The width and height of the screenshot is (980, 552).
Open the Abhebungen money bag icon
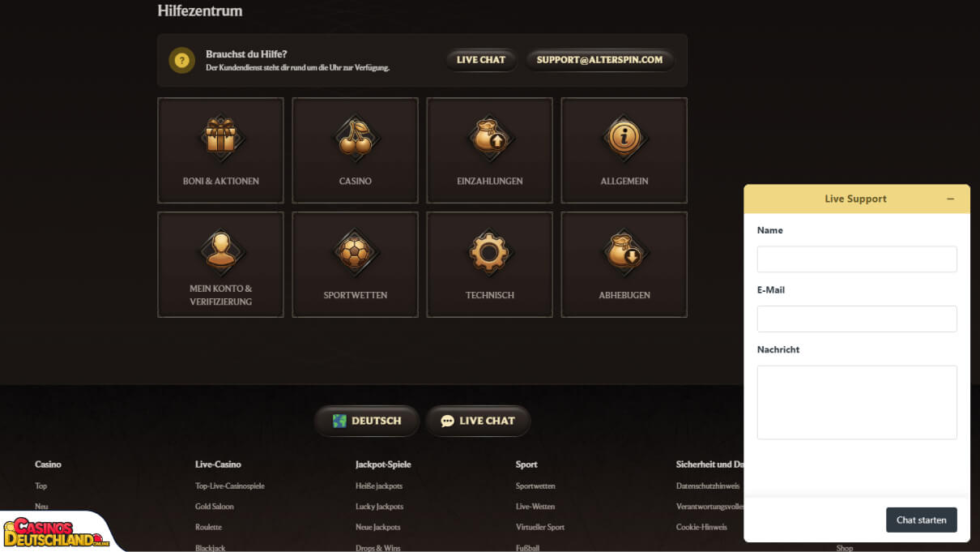click(x=624, y=251)
